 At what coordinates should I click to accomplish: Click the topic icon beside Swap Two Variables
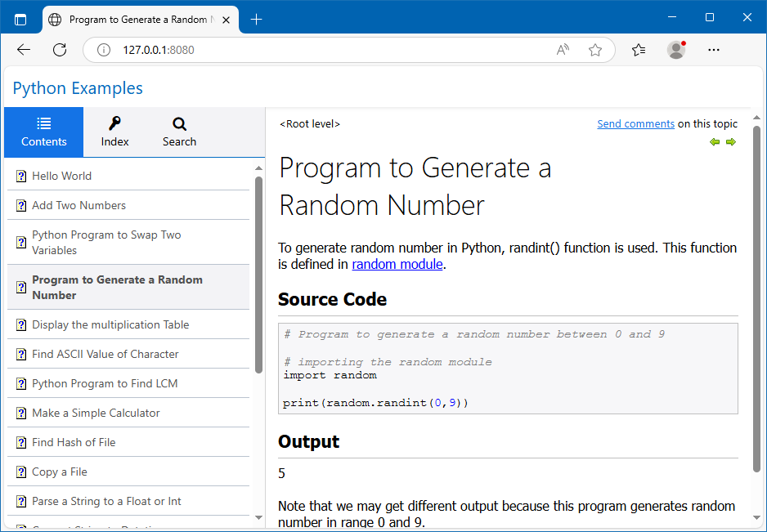(21, 243)
